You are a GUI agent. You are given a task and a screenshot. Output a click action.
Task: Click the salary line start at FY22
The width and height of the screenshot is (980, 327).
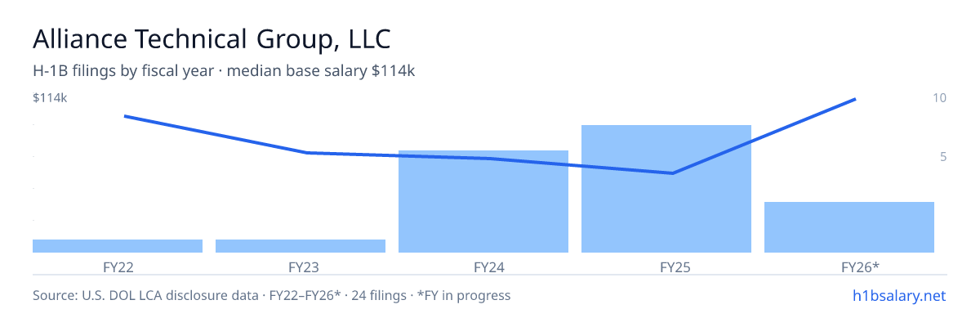pos(125,116)
